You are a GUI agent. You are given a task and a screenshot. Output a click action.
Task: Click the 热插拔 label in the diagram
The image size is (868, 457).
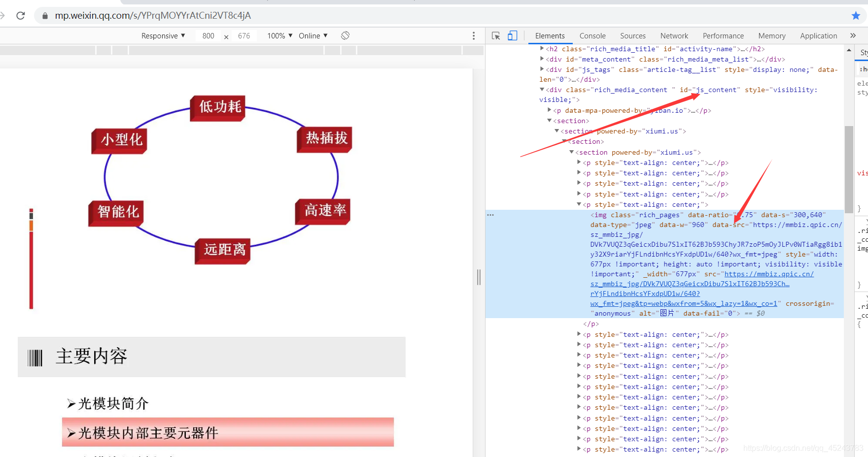click(x=326, y=138)
